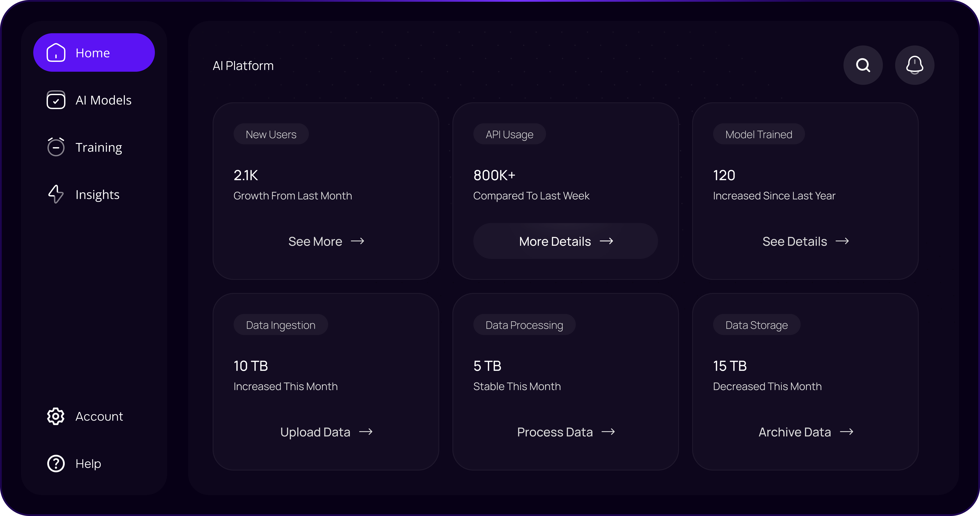
Task: Check notifications via the bell icon
Action: (x=915, y=65)
